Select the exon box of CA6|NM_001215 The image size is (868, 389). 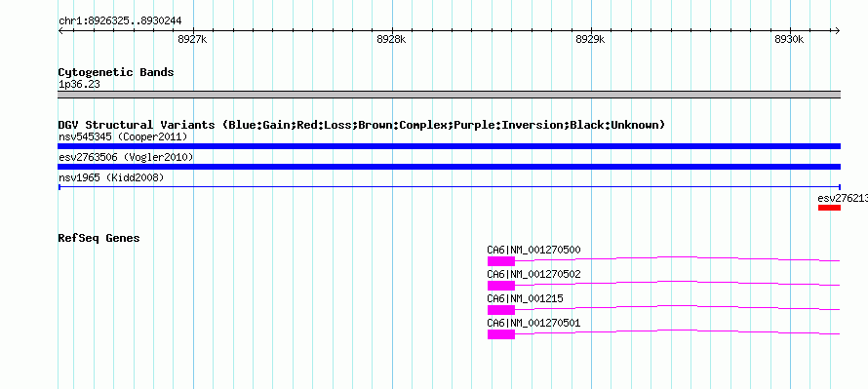501,310
